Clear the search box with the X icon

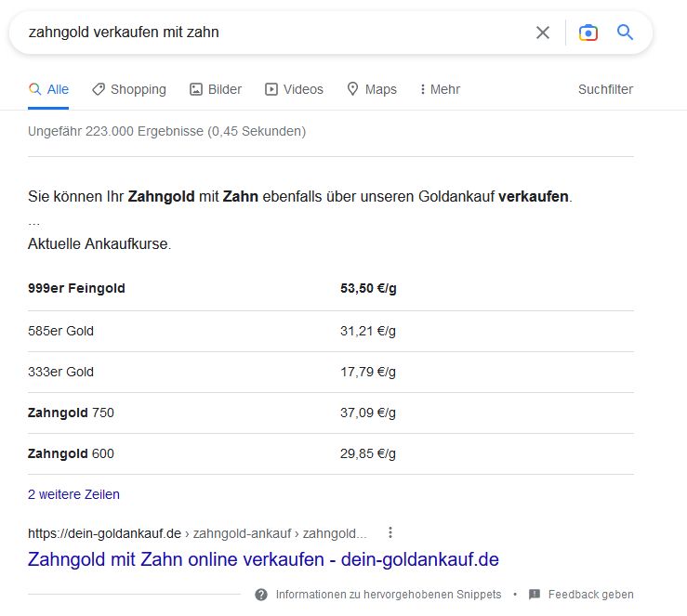click(x=543, y=33)
